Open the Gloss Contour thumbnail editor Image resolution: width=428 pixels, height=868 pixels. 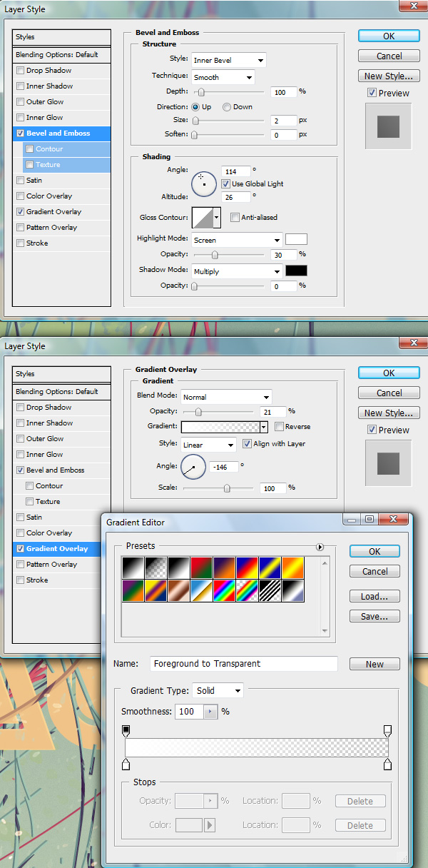(201, 217)
